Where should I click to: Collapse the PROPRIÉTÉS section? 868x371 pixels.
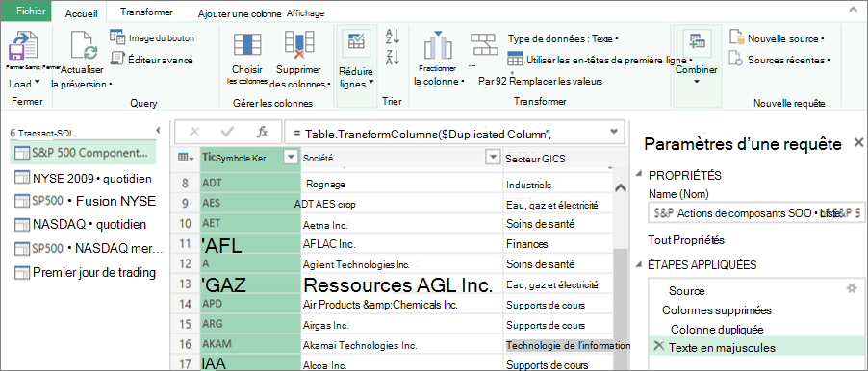pyautogui.click(x=640, y=174)
